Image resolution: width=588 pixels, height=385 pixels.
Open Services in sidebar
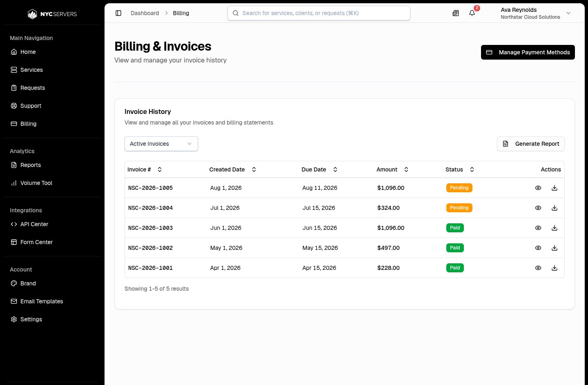pyautogui.click(x=52, y=70)
